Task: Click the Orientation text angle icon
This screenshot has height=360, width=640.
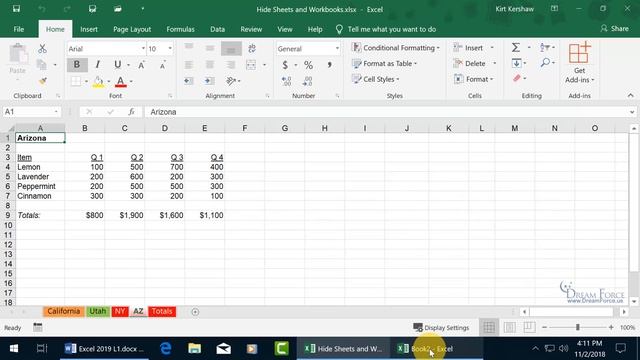Action: (x=231, y=81)
